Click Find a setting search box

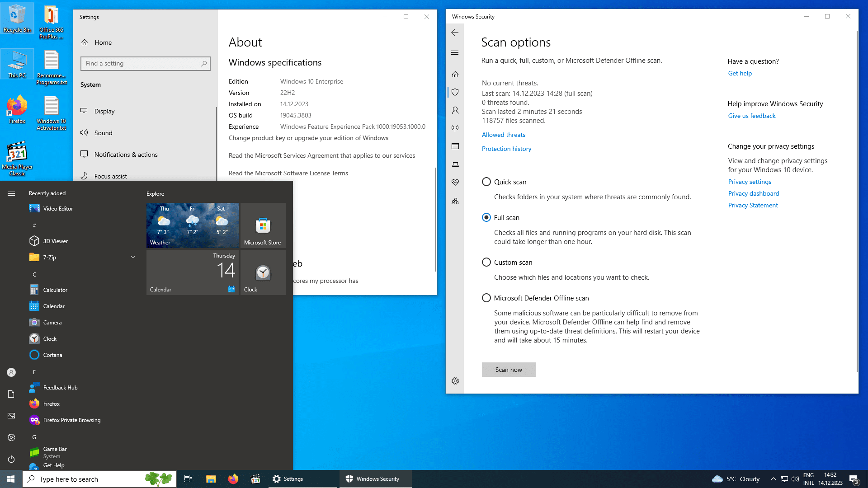click(x=146, y=63)
